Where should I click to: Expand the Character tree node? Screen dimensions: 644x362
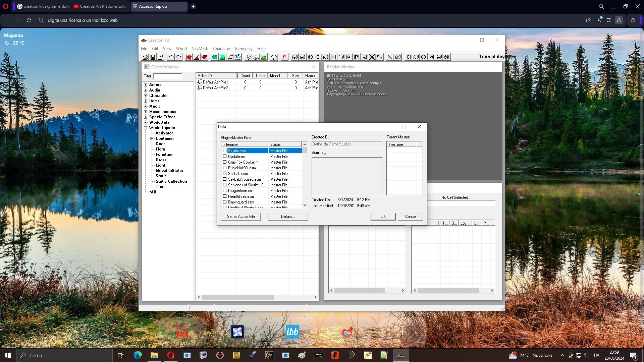point(146,96)
